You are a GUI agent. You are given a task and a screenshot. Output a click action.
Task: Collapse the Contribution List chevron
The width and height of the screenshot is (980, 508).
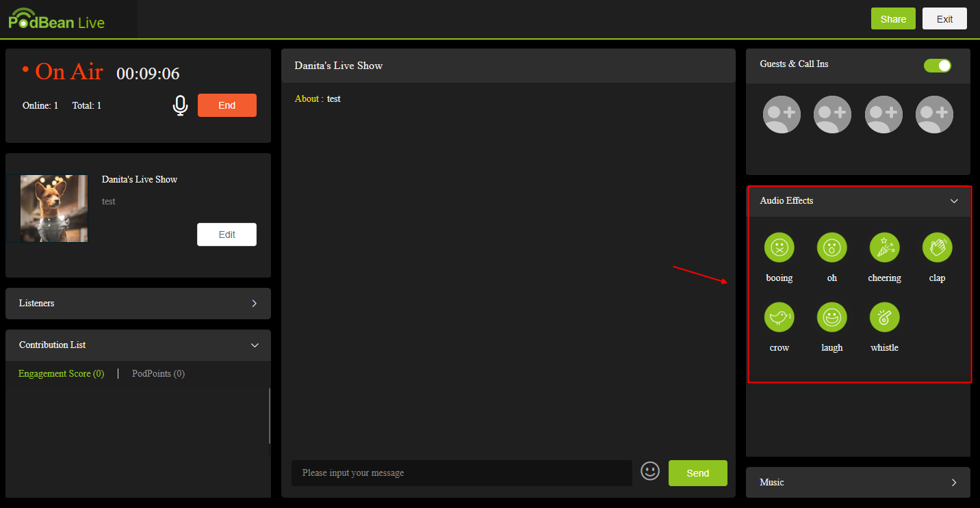click(255, 345)
